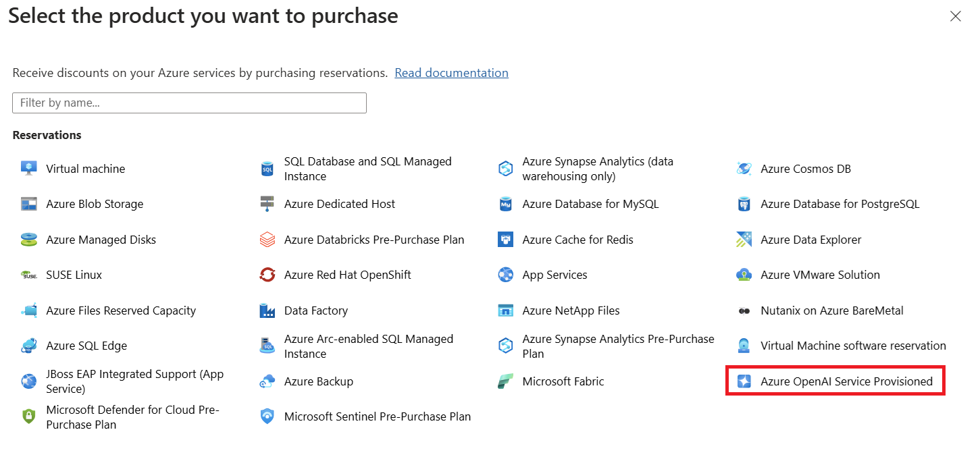Click the Azure Red Hat OpenShift icon
Screen dimensions: 980x459
[267, 275]
